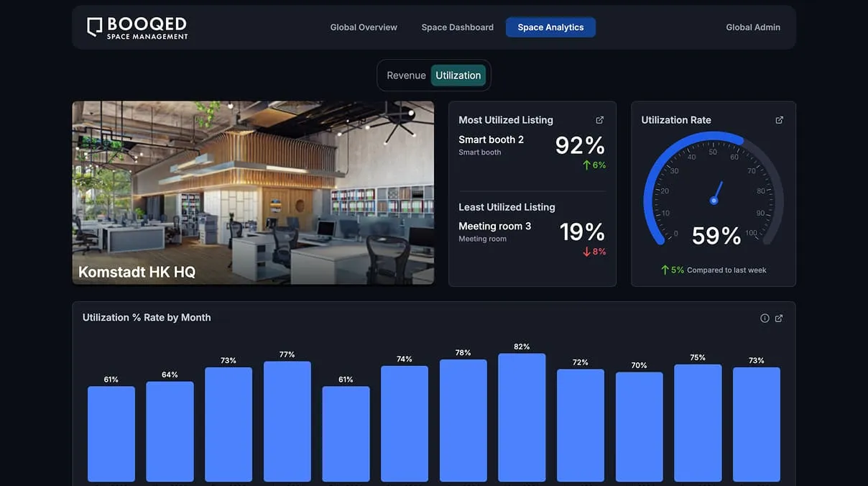Screen dimensions: 868x486
Task: Go to Global Overview tab
Action: coord(364,27)
